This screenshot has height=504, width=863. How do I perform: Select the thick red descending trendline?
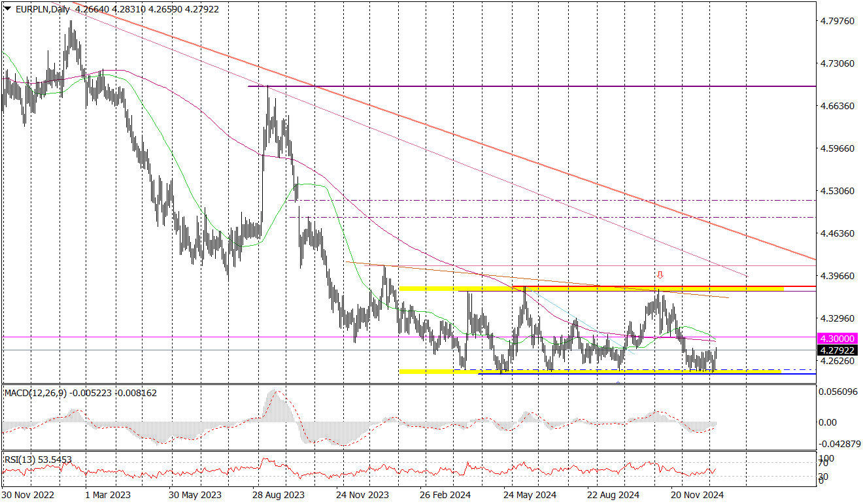pos(445,131)
